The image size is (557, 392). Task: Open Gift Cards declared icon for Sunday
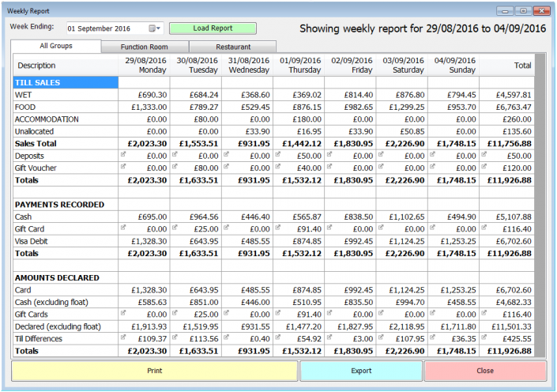(432, 313)
